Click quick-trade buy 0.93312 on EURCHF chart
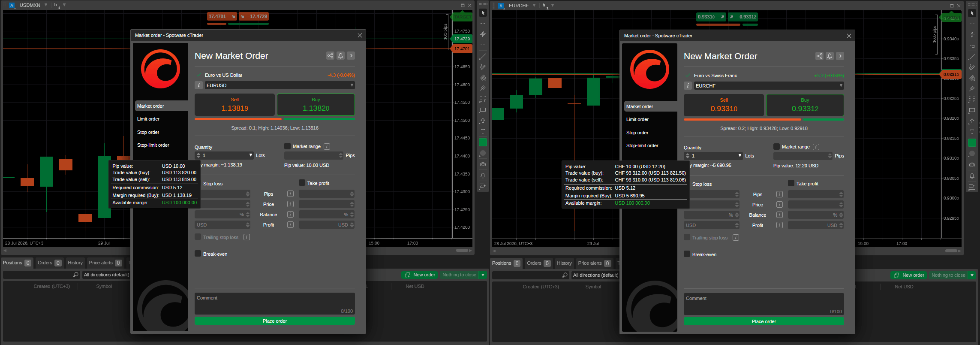The width and height of the screenshot is (980, 345). (x=743, y=17)
